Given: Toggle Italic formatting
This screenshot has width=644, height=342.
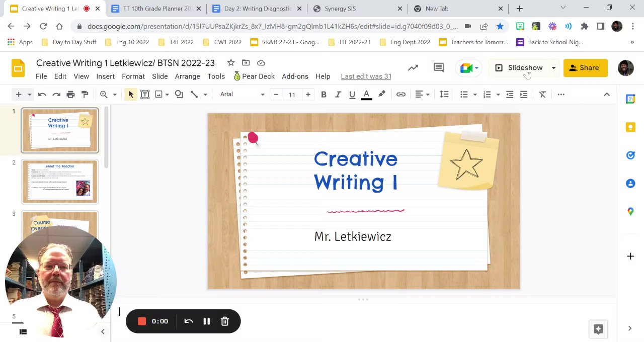Looking at the screenshot, I should pyautogui.click(x=338, y=95).
